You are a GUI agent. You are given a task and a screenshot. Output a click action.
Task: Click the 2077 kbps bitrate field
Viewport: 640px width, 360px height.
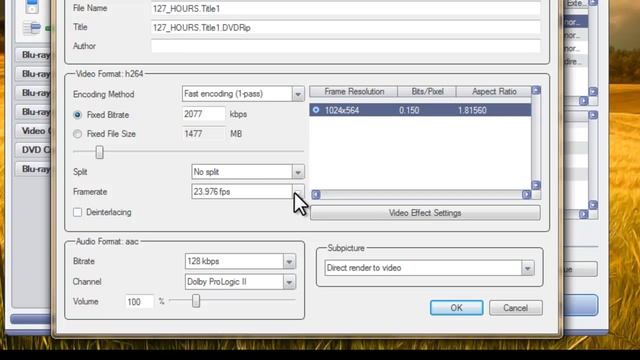click(x=203, y=114)
